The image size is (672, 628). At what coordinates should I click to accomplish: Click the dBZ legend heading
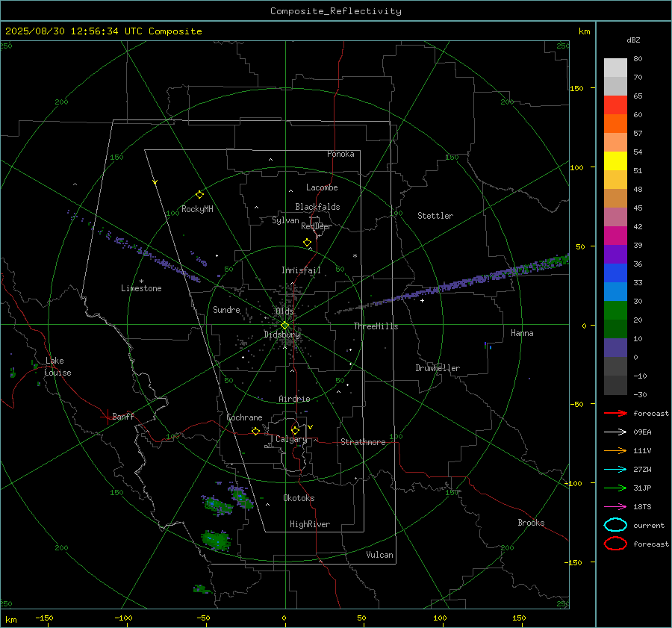(x=633, y=40)
